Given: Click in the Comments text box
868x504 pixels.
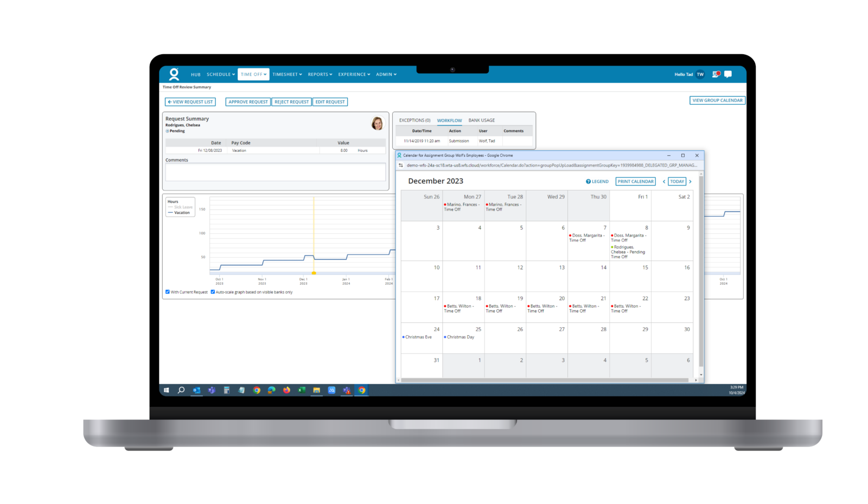Looking at the screenshot, I should pos(275,173).
